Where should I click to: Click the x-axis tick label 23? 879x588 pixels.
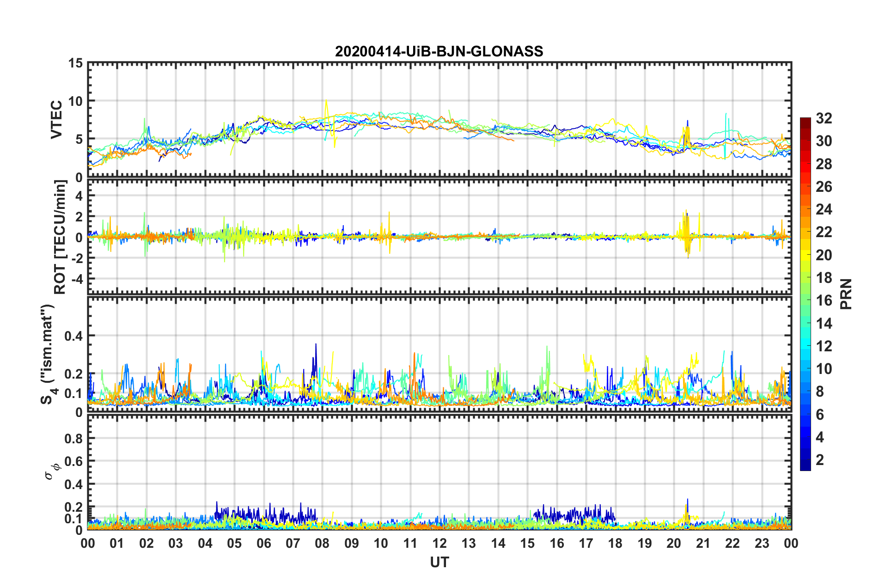(x=762, y=543)
